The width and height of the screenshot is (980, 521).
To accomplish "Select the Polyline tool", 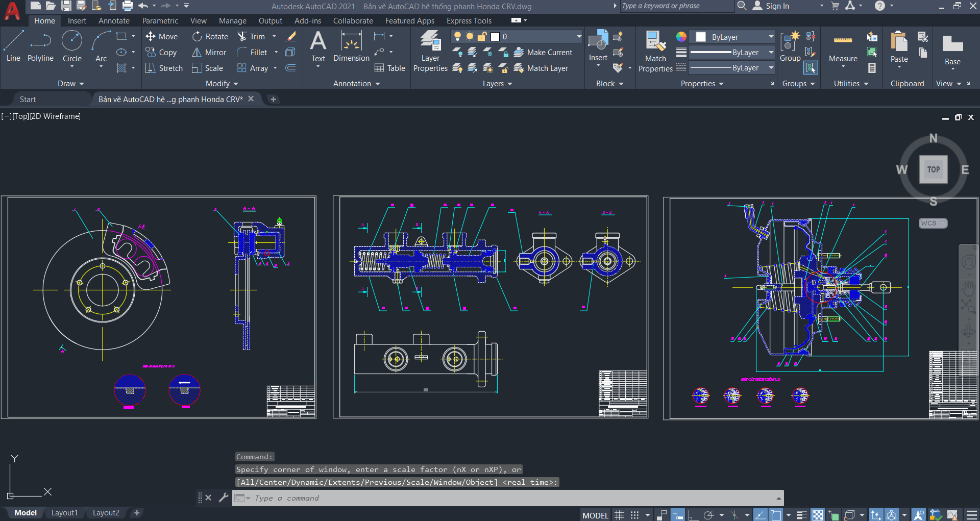I will click(x=40, y=46).
